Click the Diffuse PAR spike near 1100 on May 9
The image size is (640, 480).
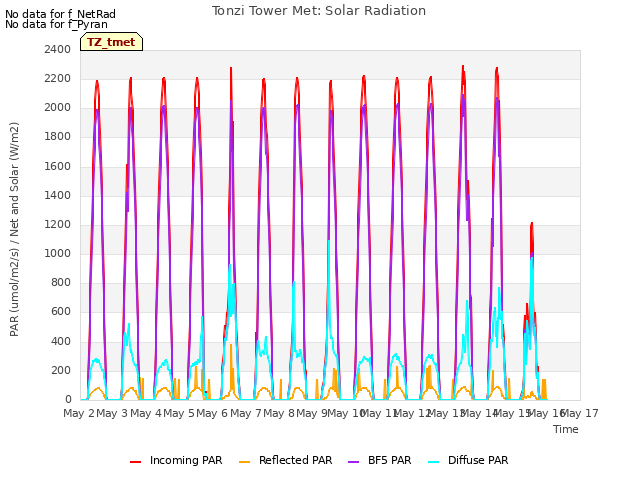pos(329,241)
